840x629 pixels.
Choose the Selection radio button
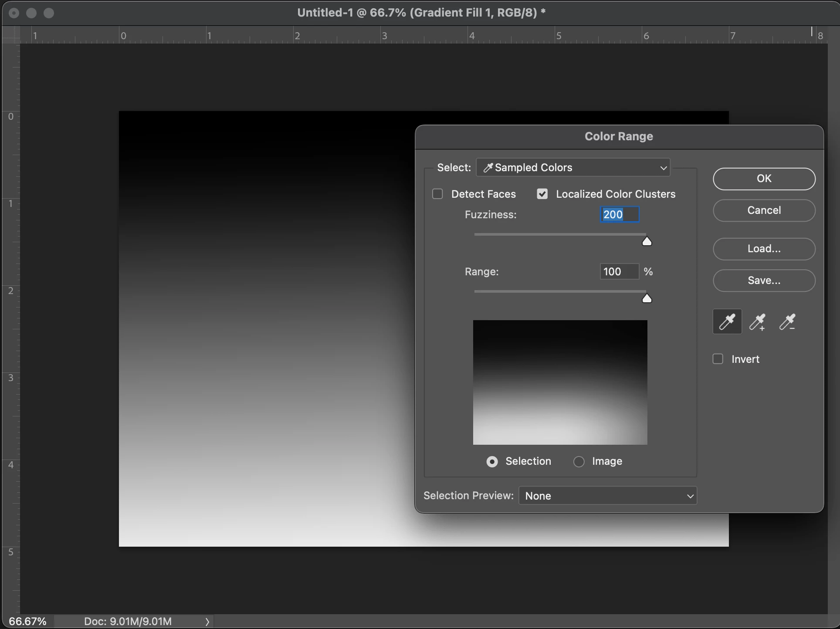pos(492,461)
